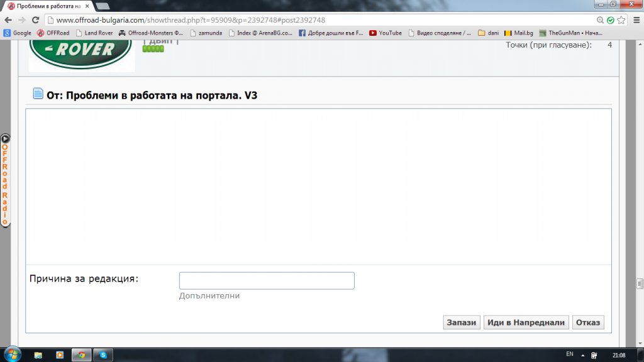Open the media player taskbar icon
Viewport: 644px width, 362px height.
60,355
